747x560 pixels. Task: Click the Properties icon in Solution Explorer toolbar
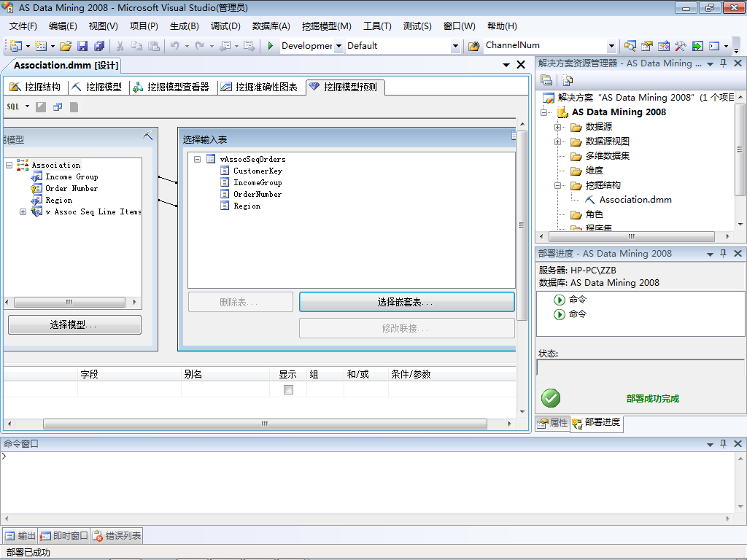coord(546,80)
